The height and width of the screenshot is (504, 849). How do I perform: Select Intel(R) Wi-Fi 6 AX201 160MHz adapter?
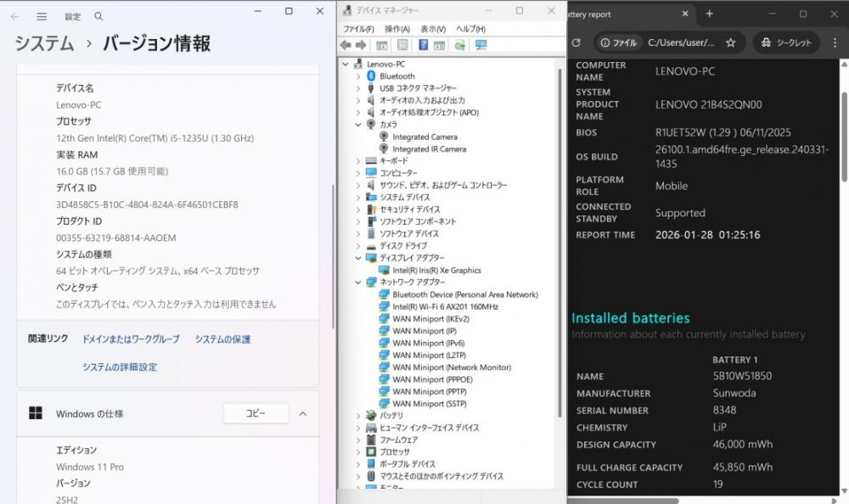coord(445,306)
